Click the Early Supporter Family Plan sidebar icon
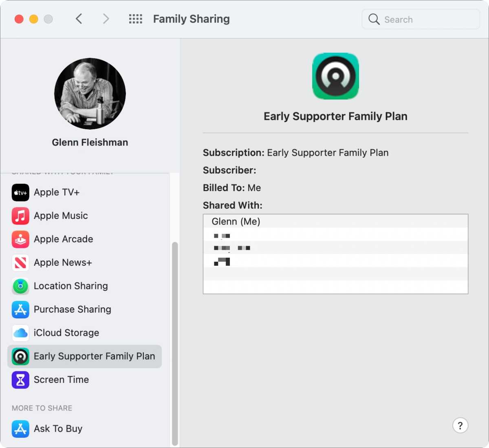 pos(20,357)
